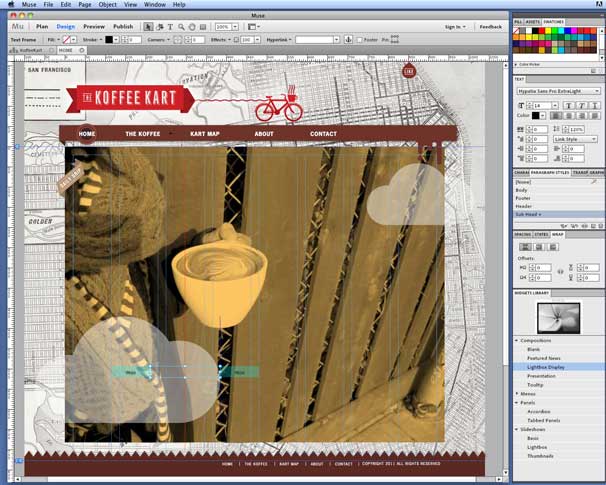Click CONTACT in the site navigation
Viewport: 606px width, 485px height.
pyautogui.click(x=323, y=134)
